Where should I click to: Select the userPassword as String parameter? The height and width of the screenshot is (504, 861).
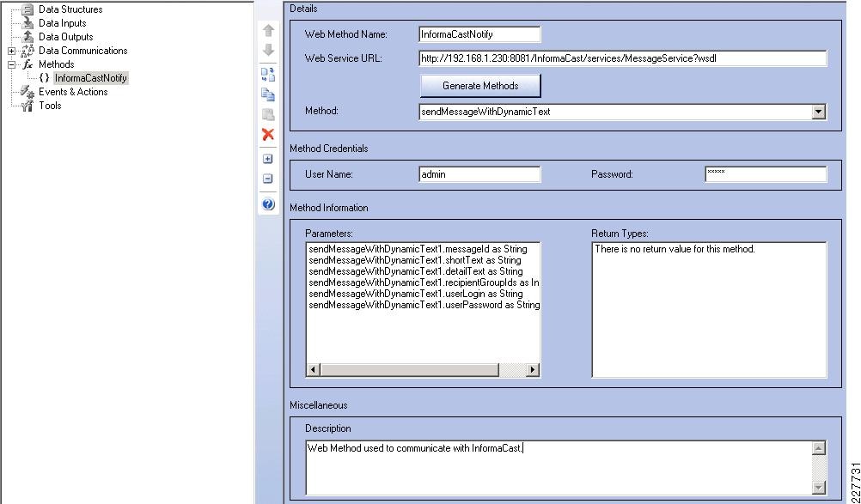point(424,304)
